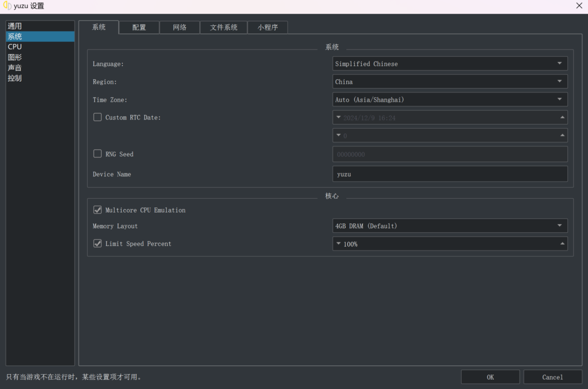Open the CPU settings category
This screenshot has width=588, height=389.
[15, 47]
